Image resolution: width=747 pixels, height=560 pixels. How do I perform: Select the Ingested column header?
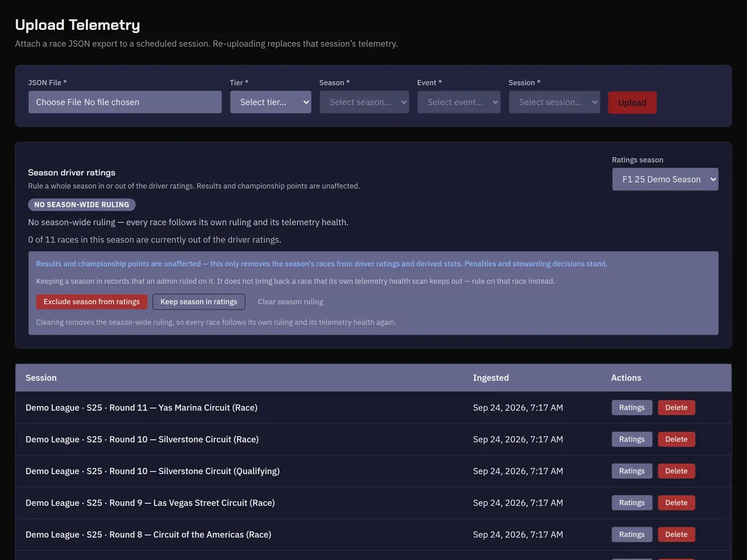[491, 378]
